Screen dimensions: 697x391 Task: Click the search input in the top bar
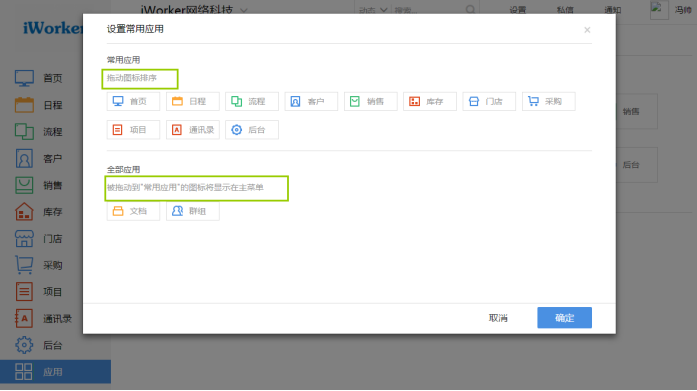[428, 10]
